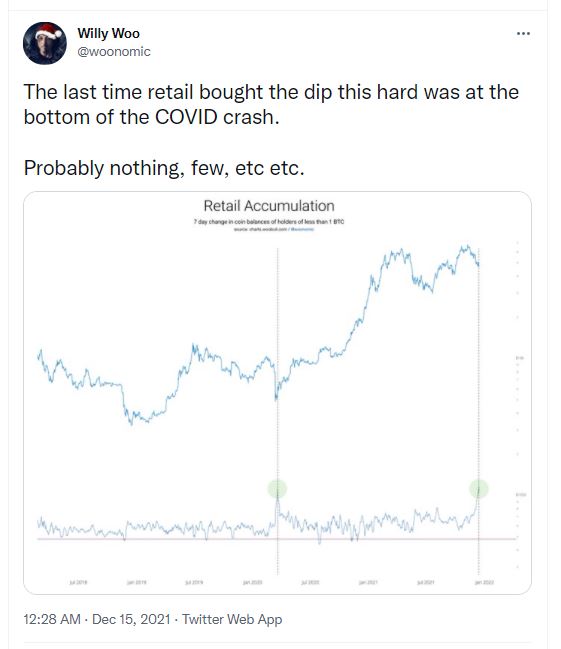Click the chart subtitle about holders under 1 BTC
561x649 pixels.
click(x=269, y=222)
